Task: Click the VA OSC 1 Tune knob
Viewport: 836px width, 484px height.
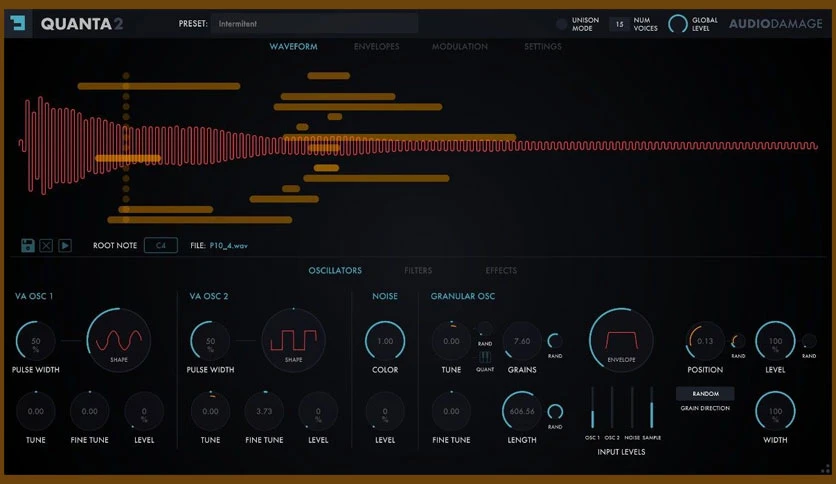Action: click(36, 412)
